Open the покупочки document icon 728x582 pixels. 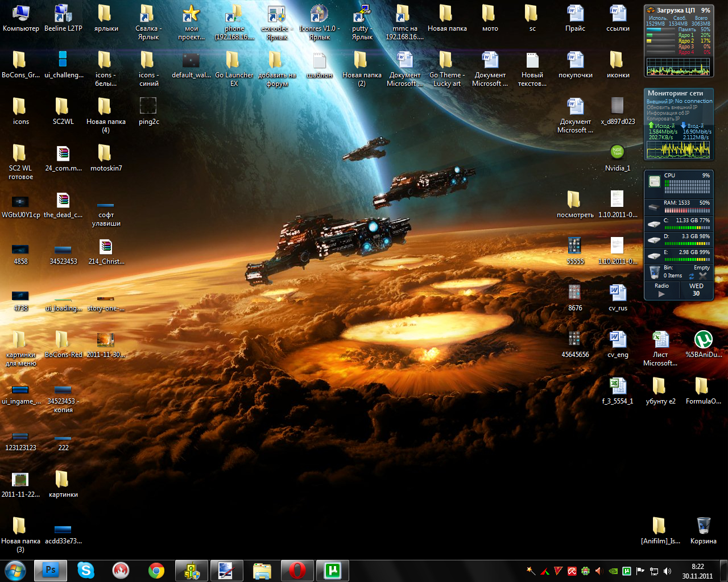[575, 65]
